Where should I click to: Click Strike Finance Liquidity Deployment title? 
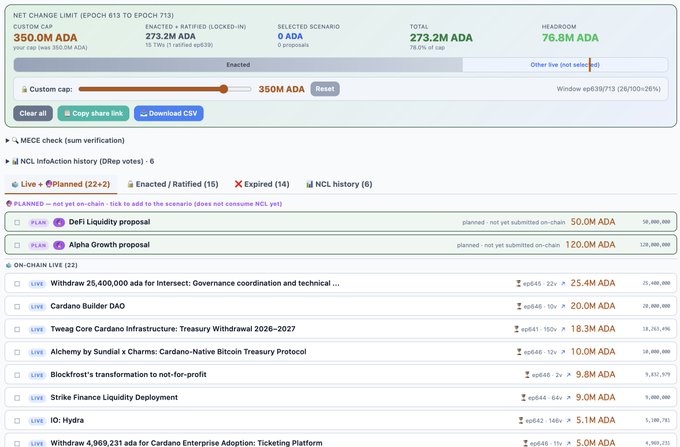point(114,398)
